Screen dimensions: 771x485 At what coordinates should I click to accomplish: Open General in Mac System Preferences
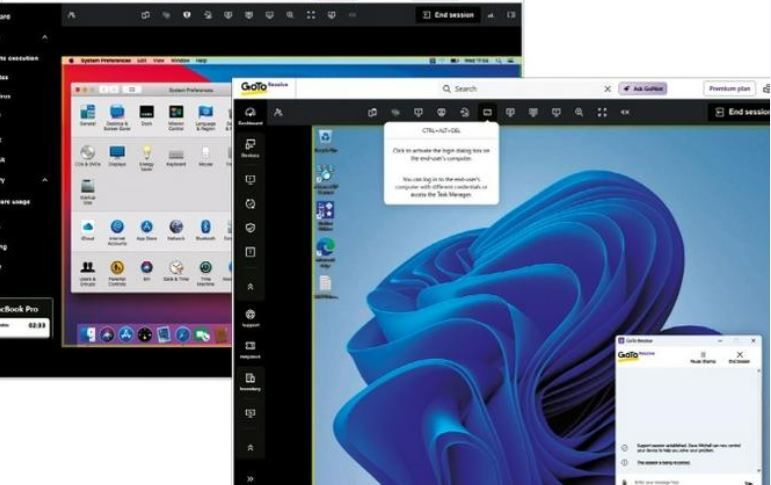[x=88, y=116]
